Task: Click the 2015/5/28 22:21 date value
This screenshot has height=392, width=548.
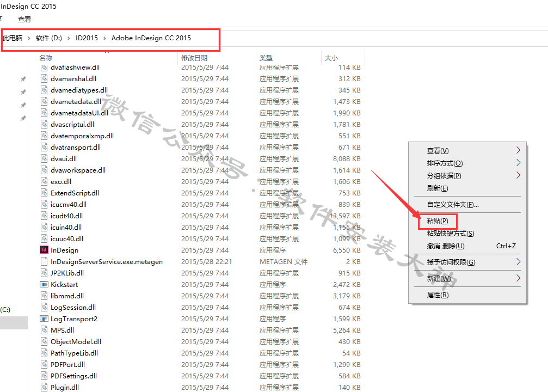Action: 207,261
